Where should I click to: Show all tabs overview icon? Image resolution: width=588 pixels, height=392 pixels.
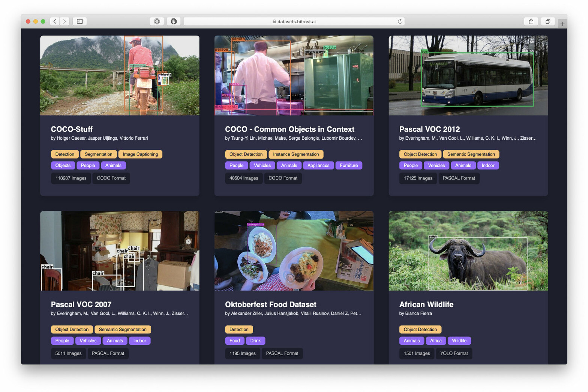click(548, 21)
